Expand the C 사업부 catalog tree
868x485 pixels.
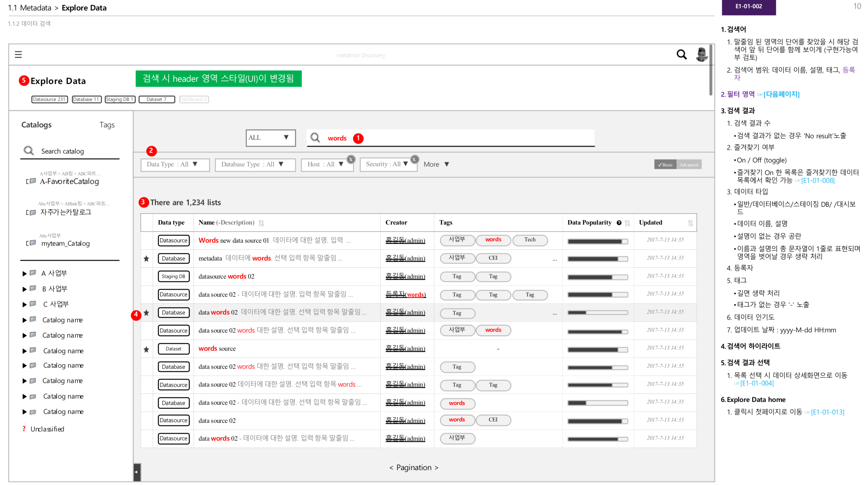24,304
